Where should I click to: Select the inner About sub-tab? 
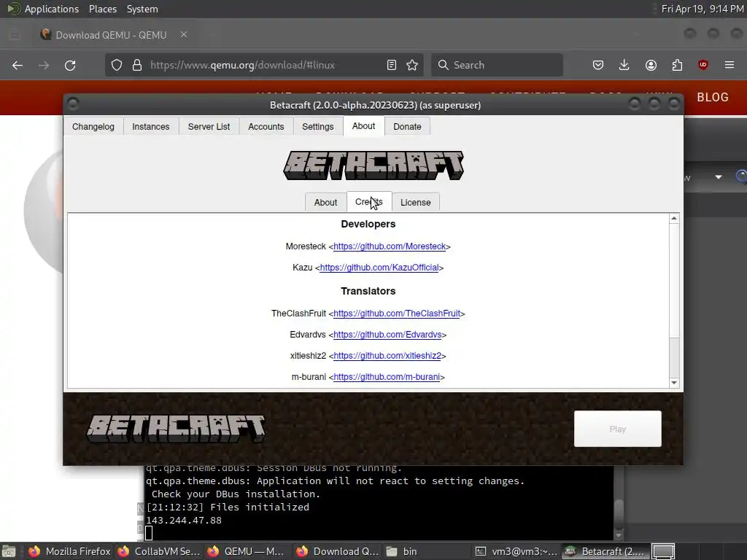coord(325,203)
